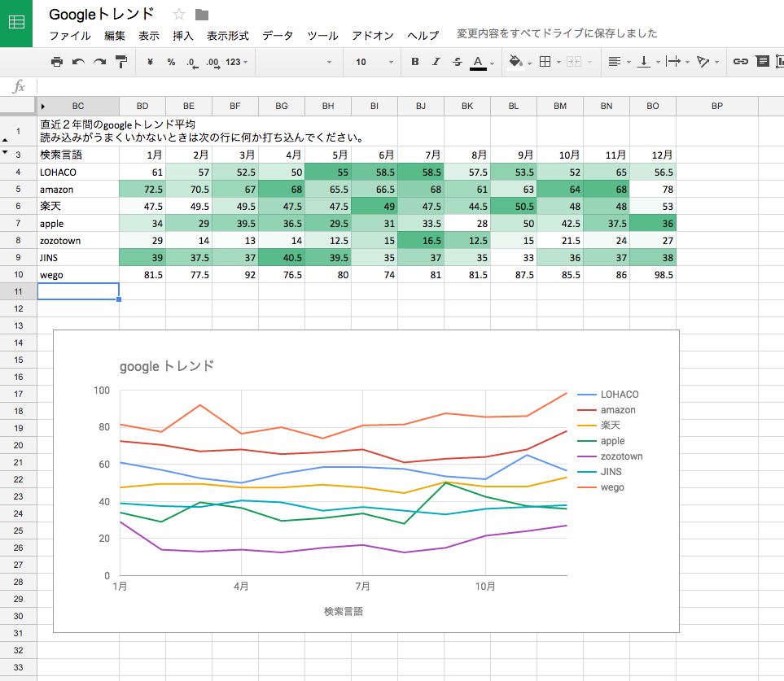Click the move-to-folder icon
This screenshot has height=681, width=784.
(202, 15)
